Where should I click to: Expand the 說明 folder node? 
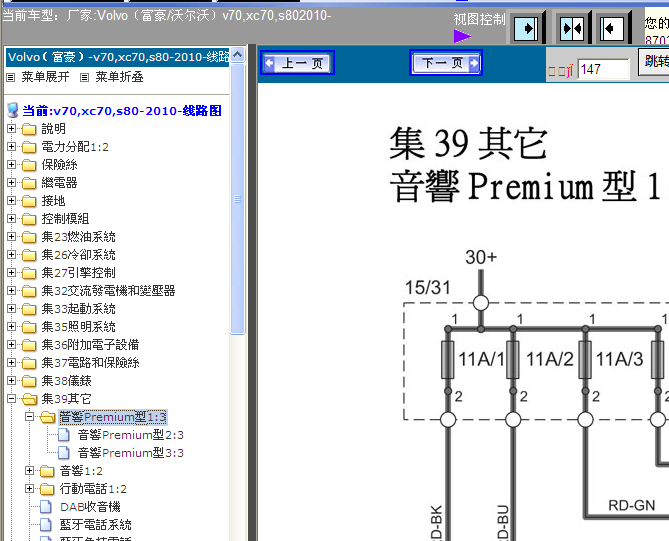(12, 128)
